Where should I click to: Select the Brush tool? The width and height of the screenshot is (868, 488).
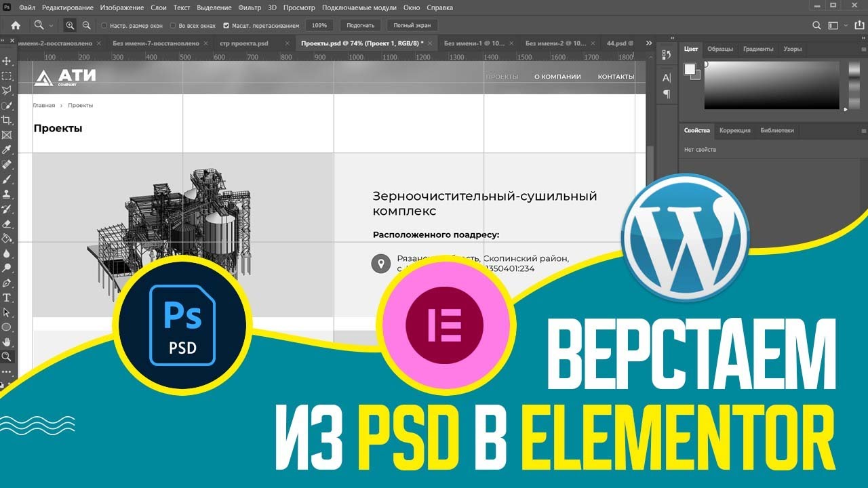click(x=7, y=180)
